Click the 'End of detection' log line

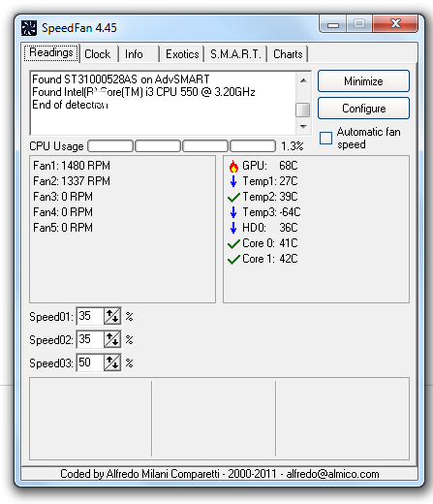point(70,105)
